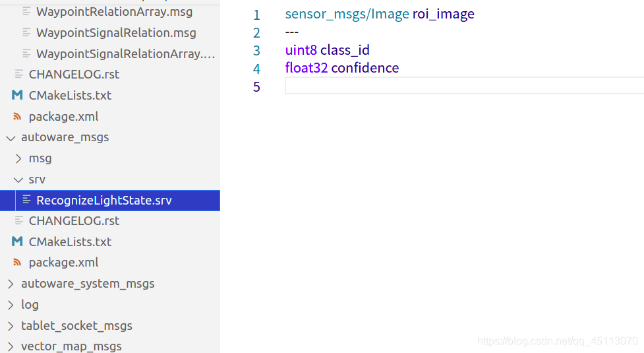Open the upper CHANGELOG.rst file

point(74,75)
